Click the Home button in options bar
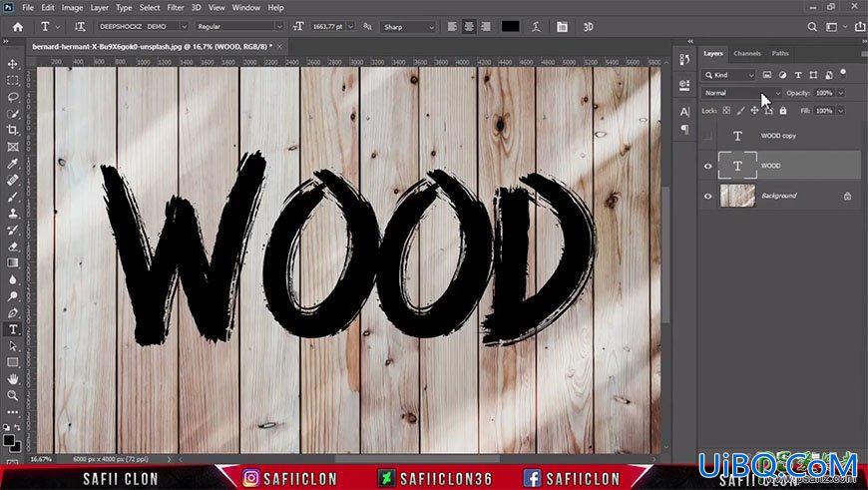Image resolution: width=868 pixels, height=490 pixels. [x=18, y=27]
